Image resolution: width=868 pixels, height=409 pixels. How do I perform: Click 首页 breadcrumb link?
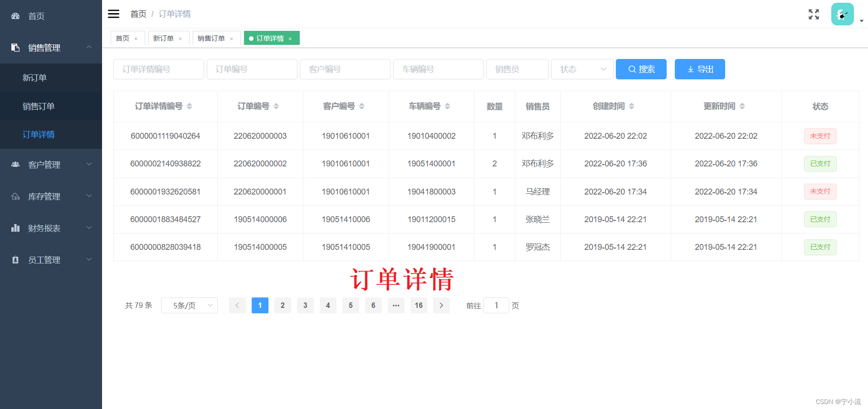pos(138,14)
